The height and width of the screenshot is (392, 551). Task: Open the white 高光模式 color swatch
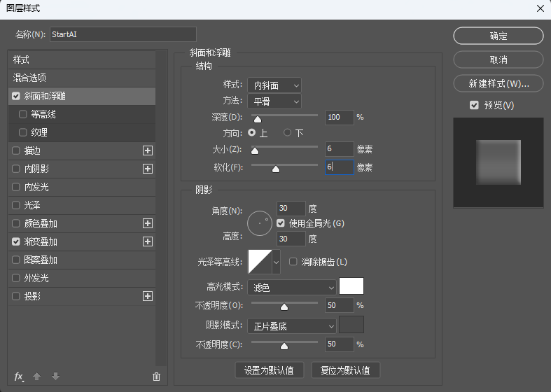(x=351, y=286)
